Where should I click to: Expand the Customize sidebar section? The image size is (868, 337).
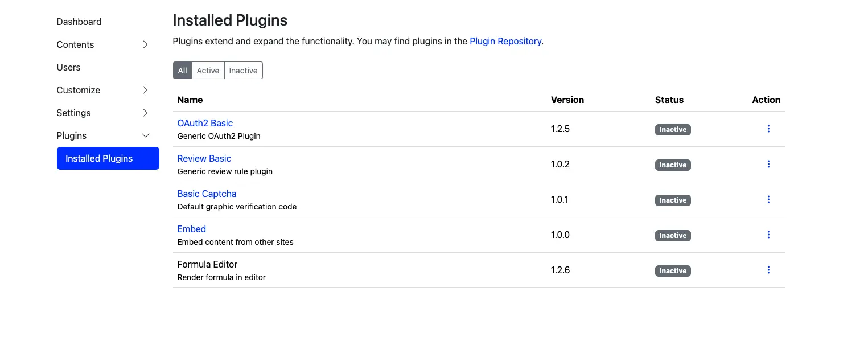click(x=145, y=90)
